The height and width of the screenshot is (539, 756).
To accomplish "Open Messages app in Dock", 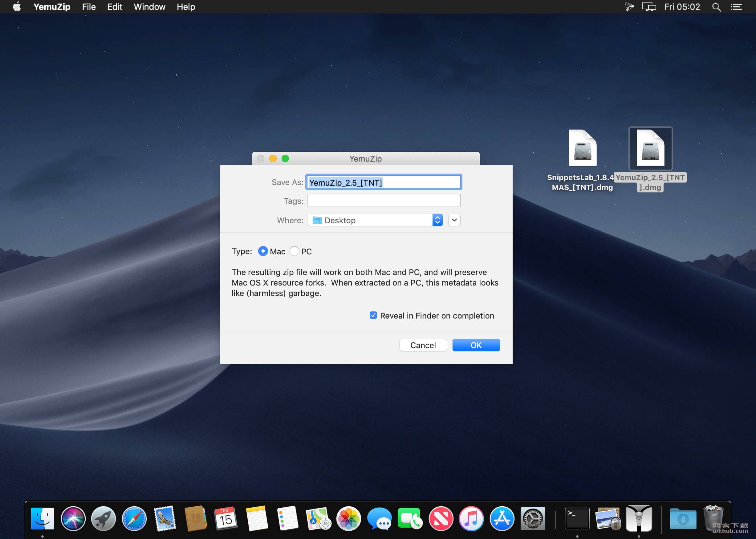I will 379,518.
